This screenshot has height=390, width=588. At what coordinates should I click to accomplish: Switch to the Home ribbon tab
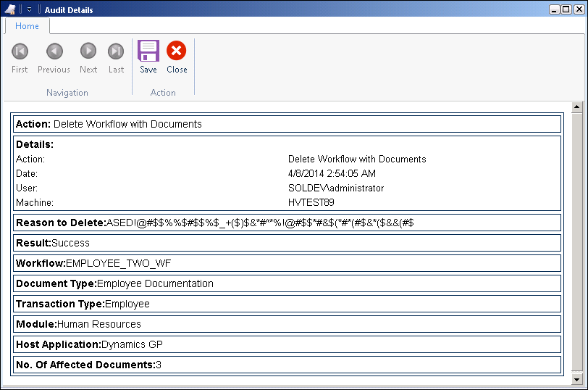(27, 26)
